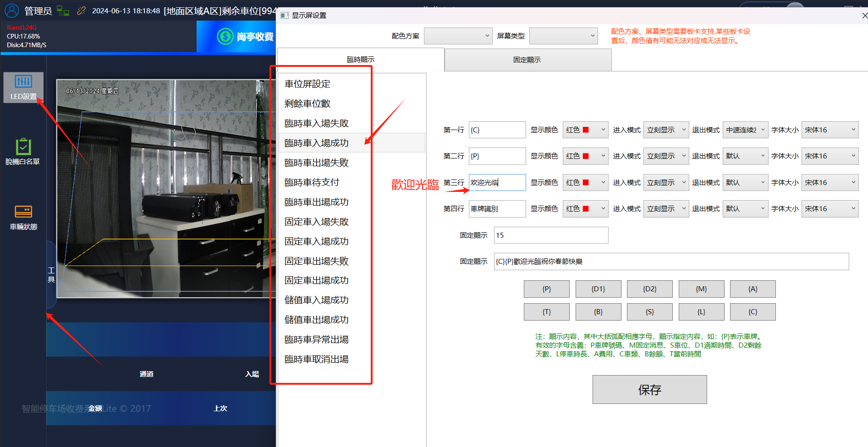
Task: Open the 屏幕类型 dropdown
Action: coord(564,36)
